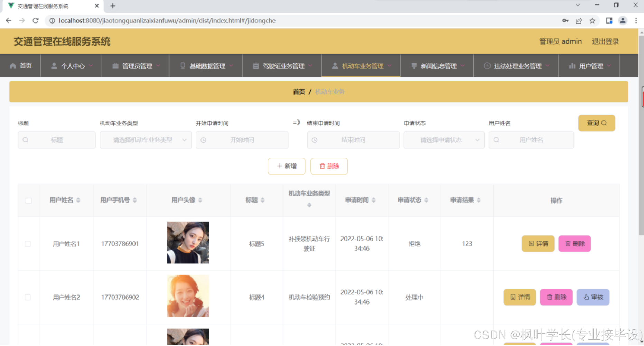Click the sort arrows on 申请状态 column
Image resolution: width=644 pixels, height=346 pixels.
426,200
